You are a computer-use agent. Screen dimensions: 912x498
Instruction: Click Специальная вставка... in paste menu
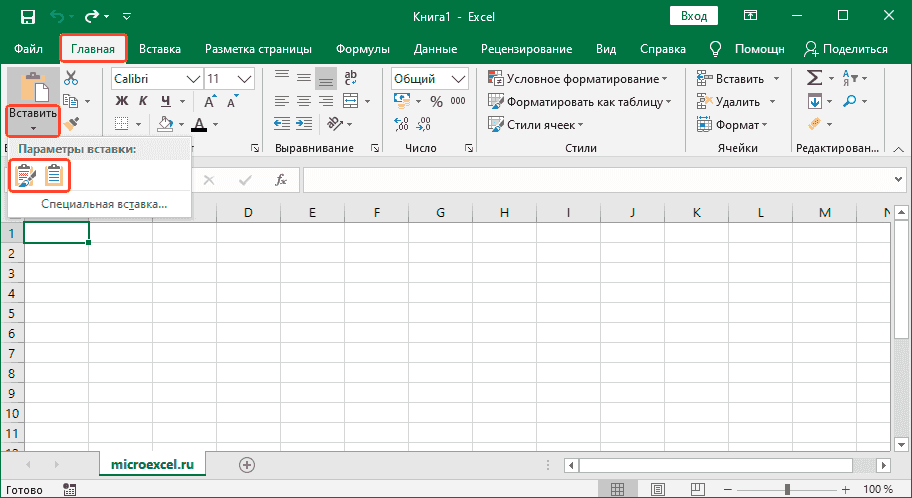[x=104, y=204]
